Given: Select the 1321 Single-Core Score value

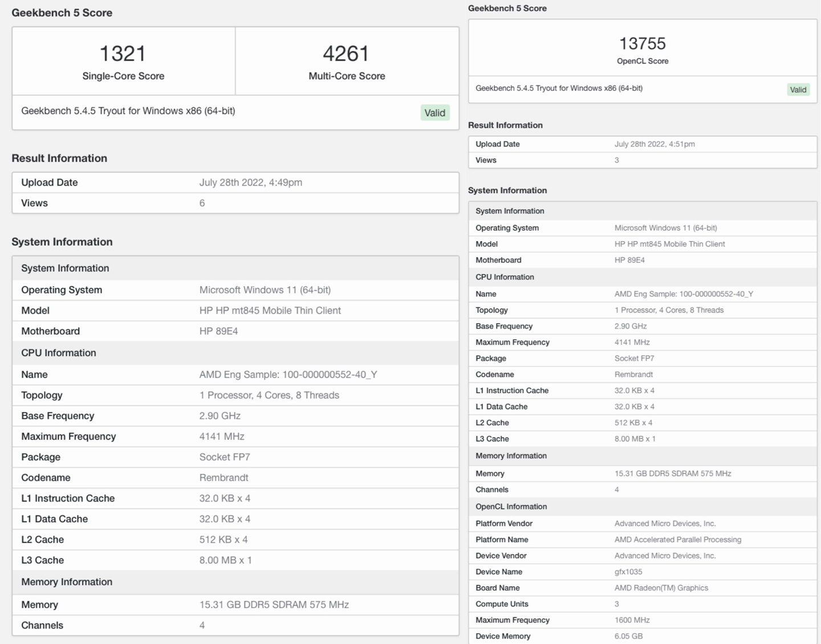Looking at the screenshot, I should [123, 54].
